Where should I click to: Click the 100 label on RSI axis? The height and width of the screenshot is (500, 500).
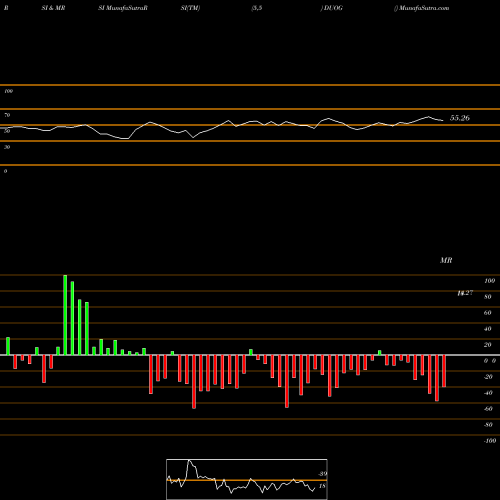click(x=9, y=91)
